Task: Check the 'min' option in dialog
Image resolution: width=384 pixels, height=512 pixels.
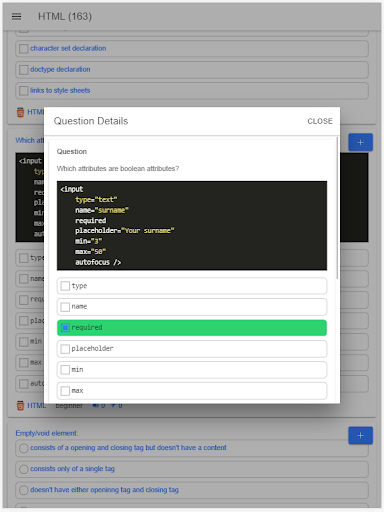Action: point(65,370)
